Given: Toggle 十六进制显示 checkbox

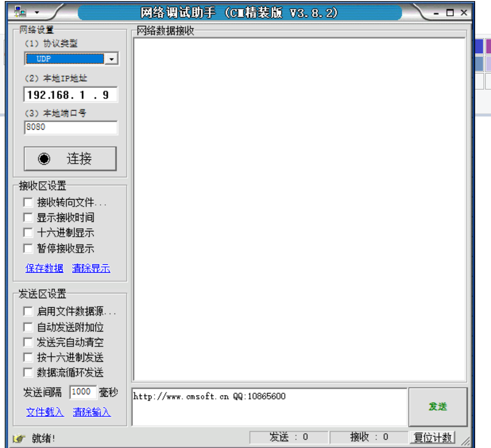Looking at the screenshot, I should point(28,232).
